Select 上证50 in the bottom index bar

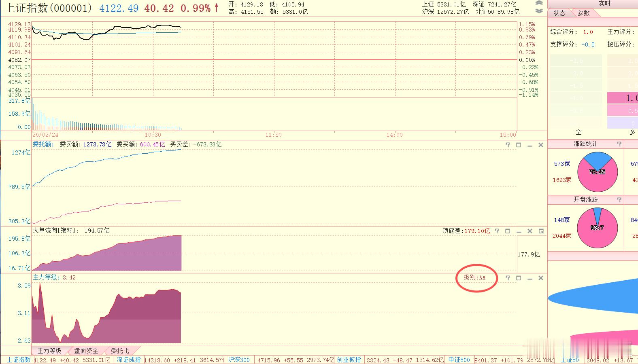[x=570, y=360]
